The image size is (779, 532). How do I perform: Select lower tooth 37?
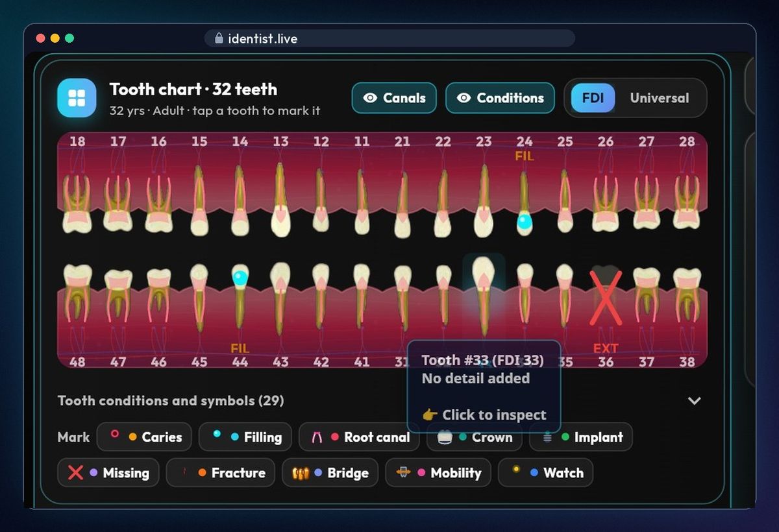pyautogui.click(x=647, y=295)
